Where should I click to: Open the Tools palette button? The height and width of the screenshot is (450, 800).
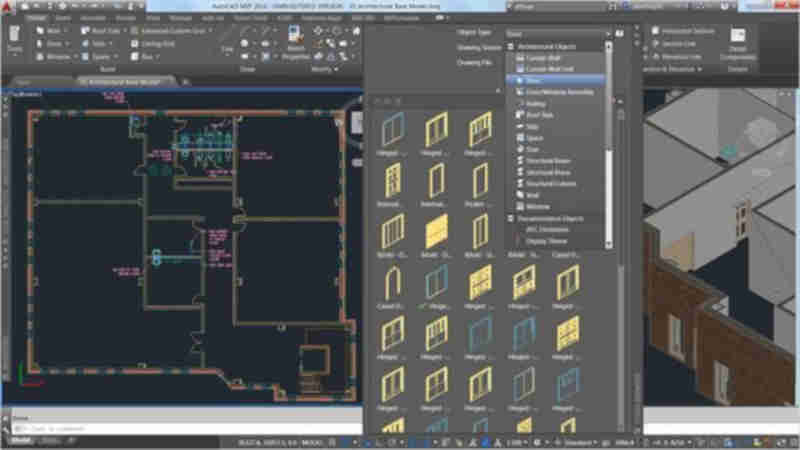click(x=14, y=40)
